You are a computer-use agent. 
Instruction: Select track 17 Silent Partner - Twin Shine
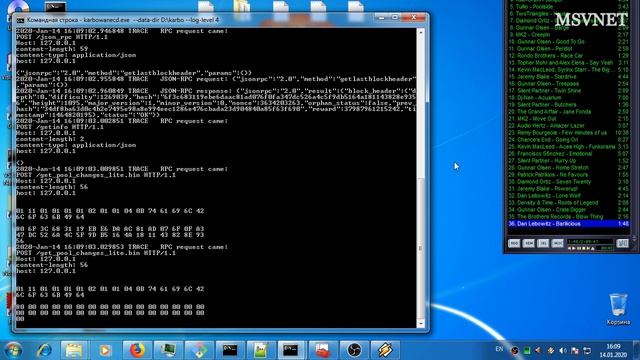[x=569, y=91]
